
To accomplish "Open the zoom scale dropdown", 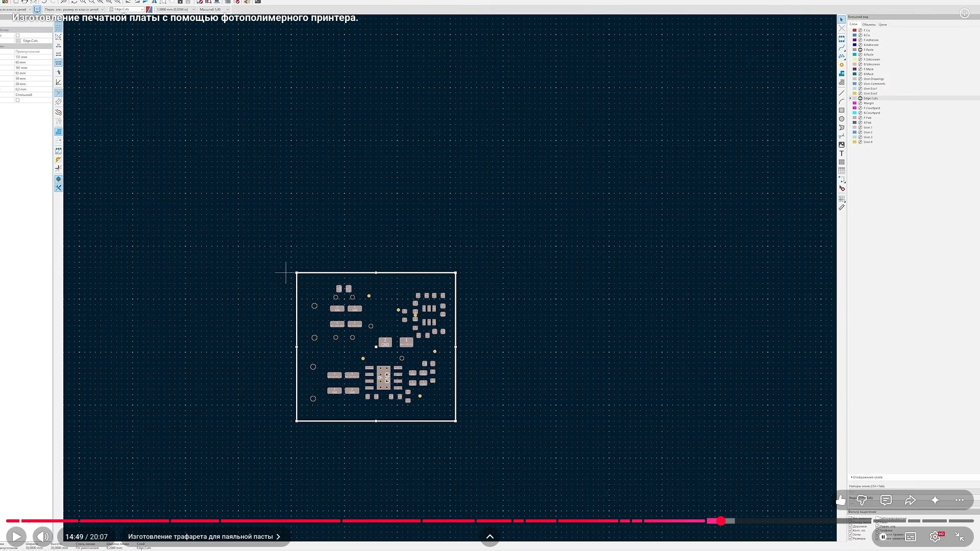I will (214, 9).
